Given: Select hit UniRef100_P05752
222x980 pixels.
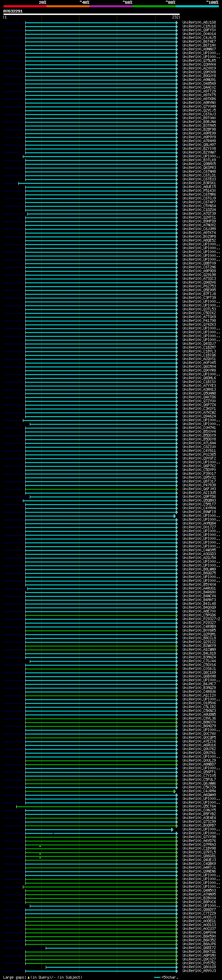Looking at the screenshot, I should [199, 963].
